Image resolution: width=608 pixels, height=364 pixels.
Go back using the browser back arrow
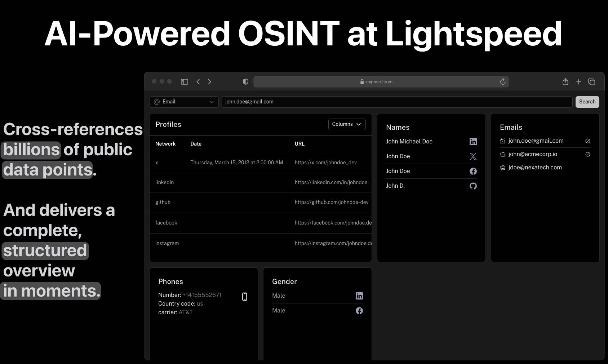tap(198, 82)
